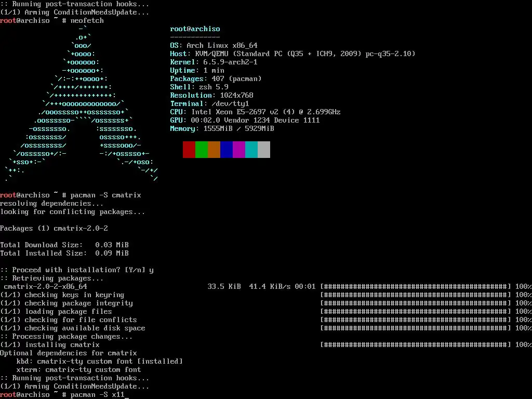Viewport: 532px width, 399px height.
Task: Click ':: Processing package changes...' line
Action: coord(66,337)
